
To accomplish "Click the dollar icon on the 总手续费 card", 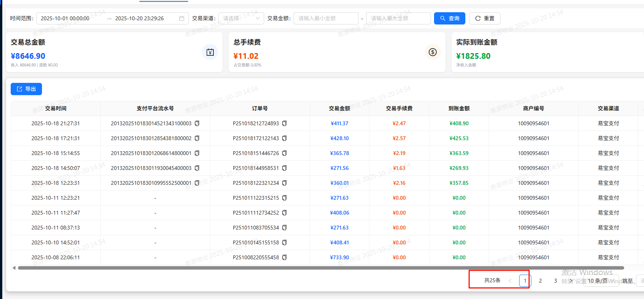I will (433, 52).
